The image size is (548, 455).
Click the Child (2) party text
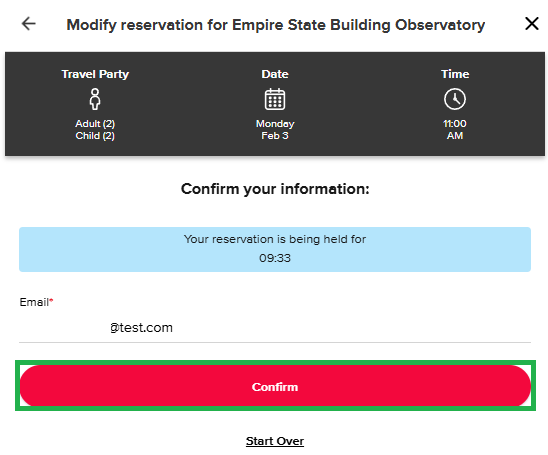pyautogui.click(x=95, y=136)
